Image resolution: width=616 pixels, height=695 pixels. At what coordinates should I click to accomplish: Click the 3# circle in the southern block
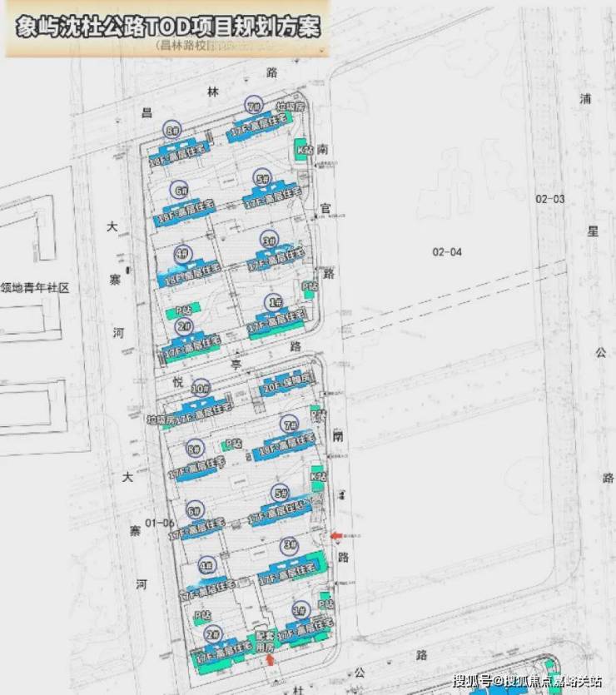click(x=290, y=544)
